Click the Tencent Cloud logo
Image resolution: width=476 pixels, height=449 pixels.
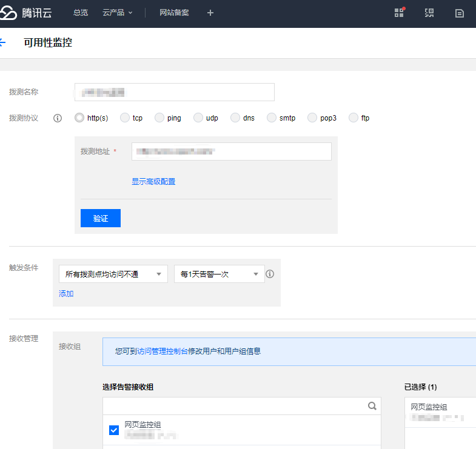point(26,13)
